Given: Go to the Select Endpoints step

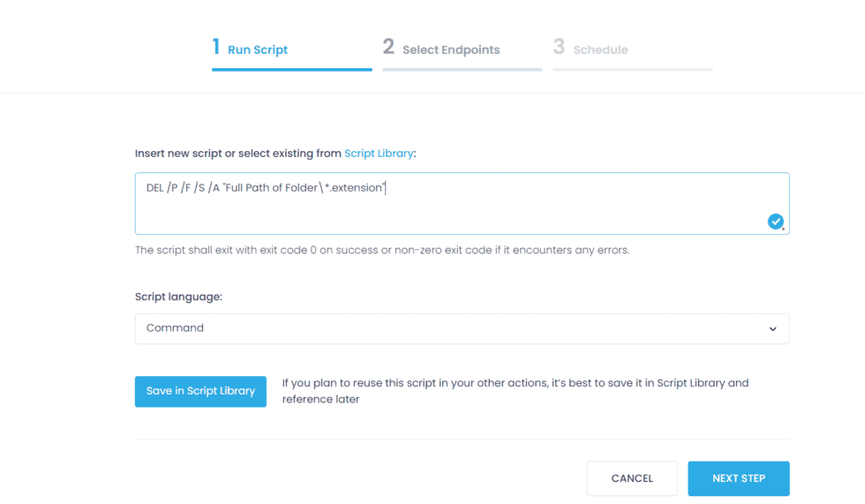Looking at the screenshot, I should point(451,50).
